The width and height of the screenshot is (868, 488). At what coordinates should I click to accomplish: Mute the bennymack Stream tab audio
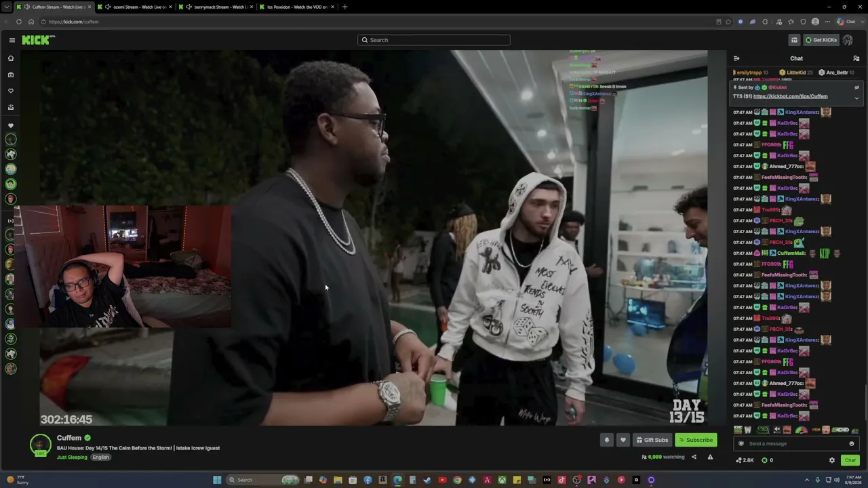click(190, 7)
